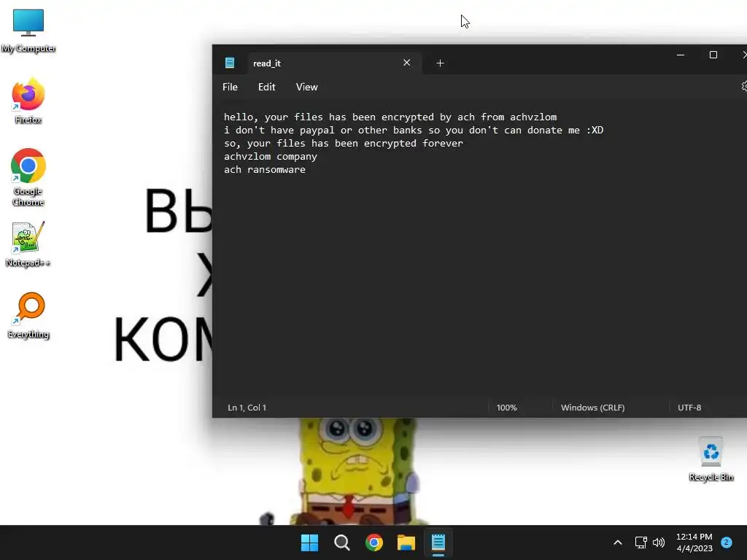747x560 pixels.
Task: Click the Windows Start button in the taskbar
Action: pyautogui.click(x=309, y=542)
